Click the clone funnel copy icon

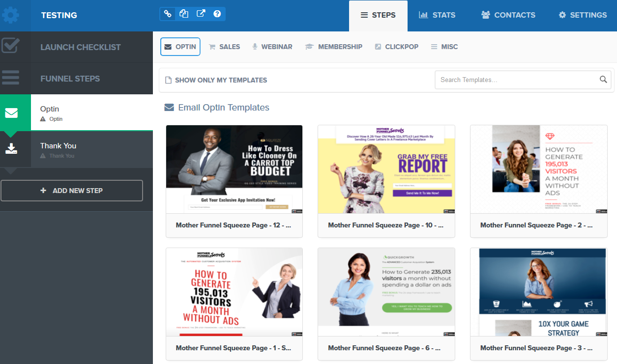point(184,14)
